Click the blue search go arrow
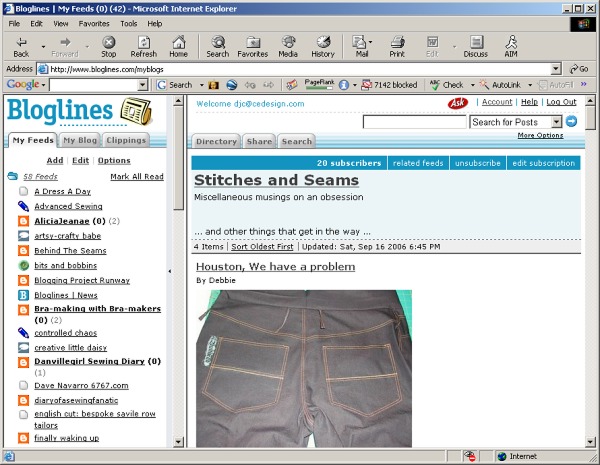 point(572,122)
